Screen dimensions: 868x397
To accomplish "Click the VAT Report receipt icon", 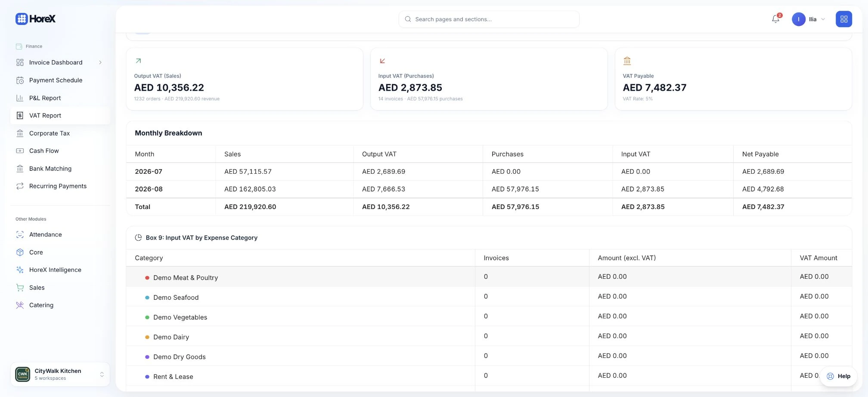I will (x=20, y=116).
